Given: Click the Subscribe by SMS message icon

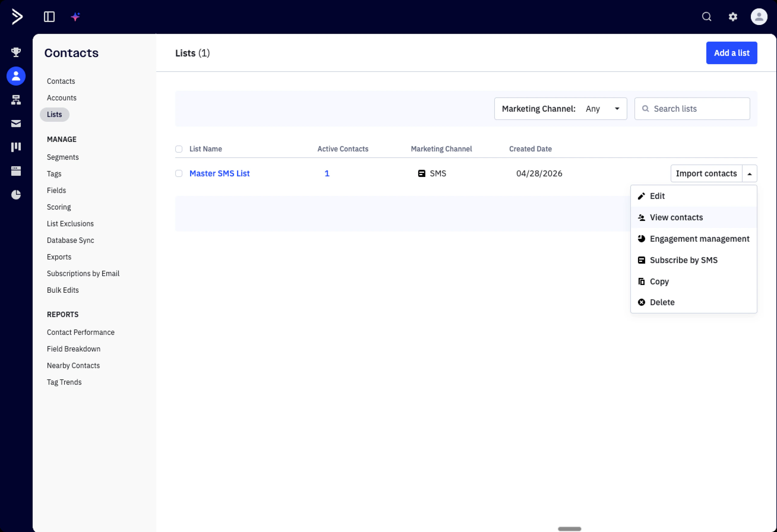Looking at the screenshot, I should 641,260.
